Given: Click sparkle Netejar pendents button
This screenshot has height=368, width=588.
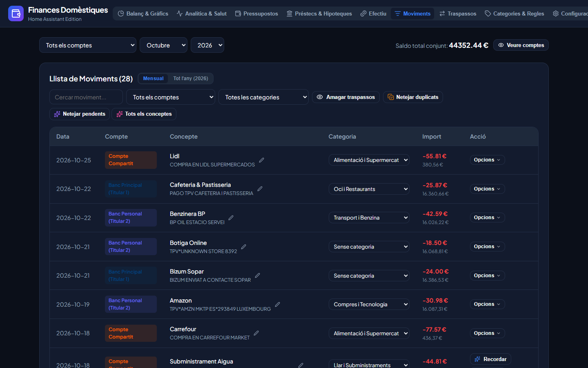Looking at the screenshot, I should [x=80, y=114].
